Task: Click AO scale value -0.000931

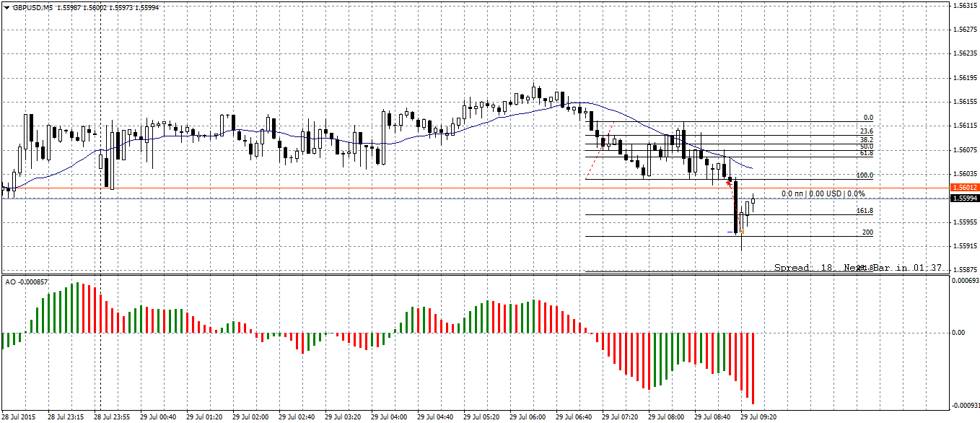Action: pyautogui.click(x=964, y=406)
